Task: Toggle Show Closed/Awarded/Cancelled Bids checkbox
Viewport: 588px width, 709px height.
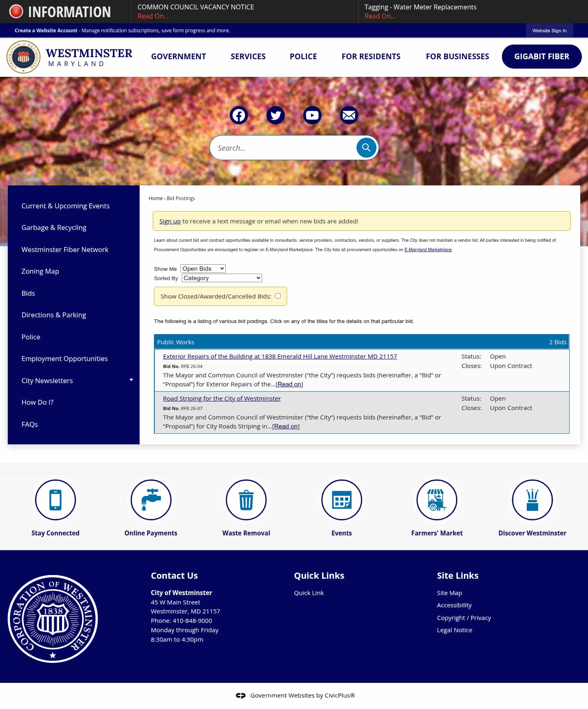Action: (x=278, y=296)
